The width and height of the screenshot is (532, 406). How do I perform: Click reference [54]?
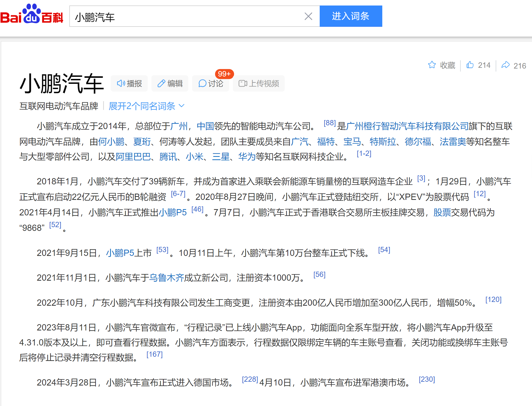384,250
